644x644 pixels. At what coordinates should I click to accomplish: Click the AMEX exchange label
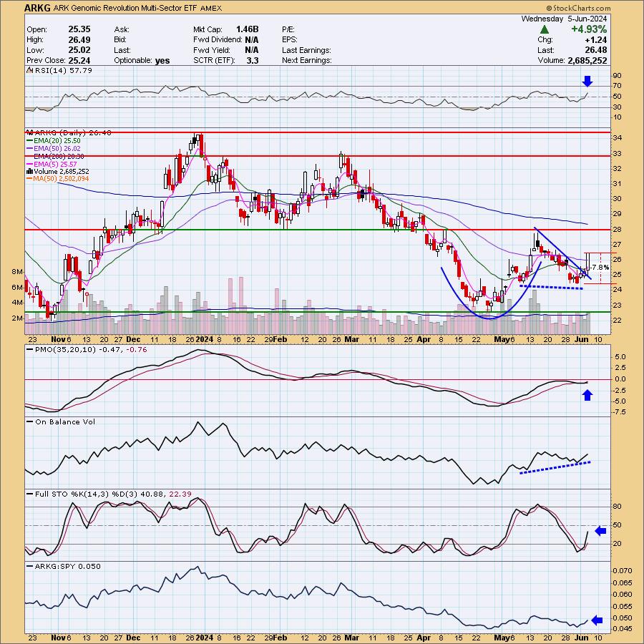click(x=210, y=8)
